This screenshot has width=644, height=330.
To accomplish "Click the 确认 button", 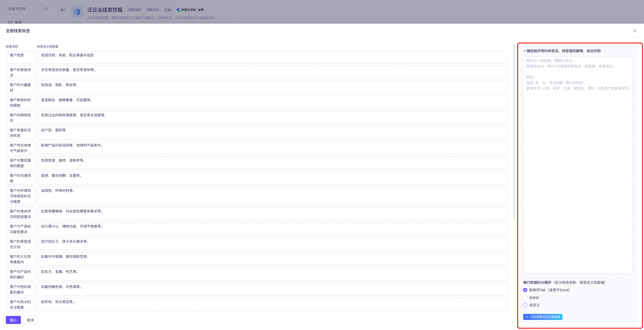I will 13,320.
